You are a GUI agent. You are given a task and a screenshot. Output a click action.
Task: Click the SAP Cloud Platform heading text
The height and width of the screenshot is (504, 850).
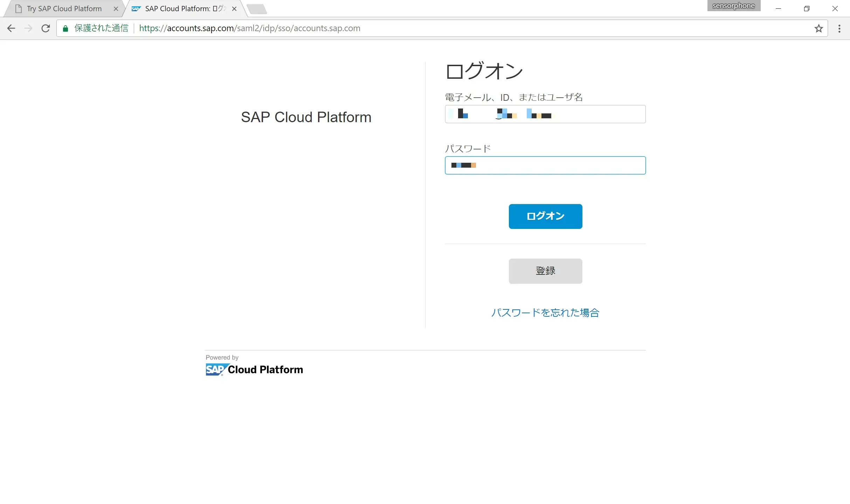(x=306, y=117)
